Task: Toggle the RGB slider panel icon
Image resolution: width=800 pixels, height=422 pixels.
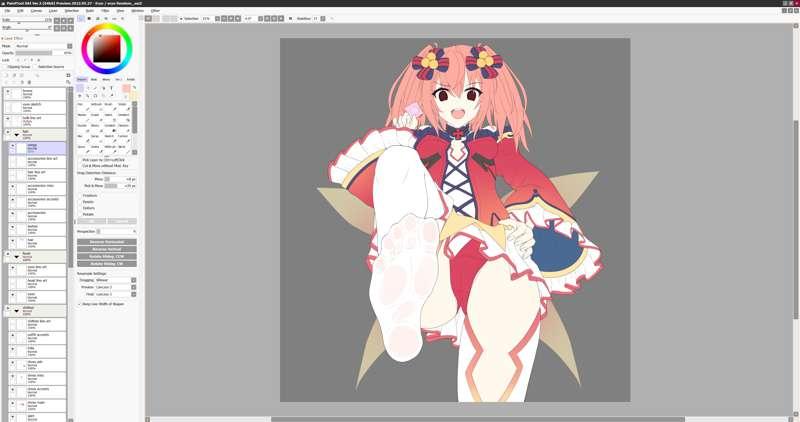Action: [89, 18]
